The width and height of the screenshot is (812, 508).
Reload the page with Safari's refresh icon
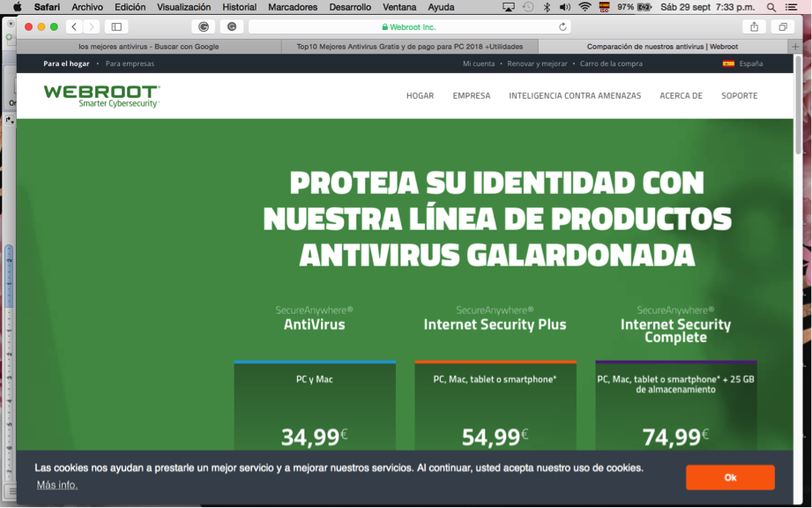click(x=563, y=26)
